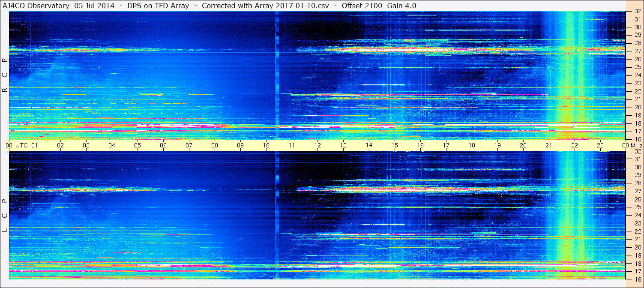Select the 06 hour mark on time axis

[163, 145]
